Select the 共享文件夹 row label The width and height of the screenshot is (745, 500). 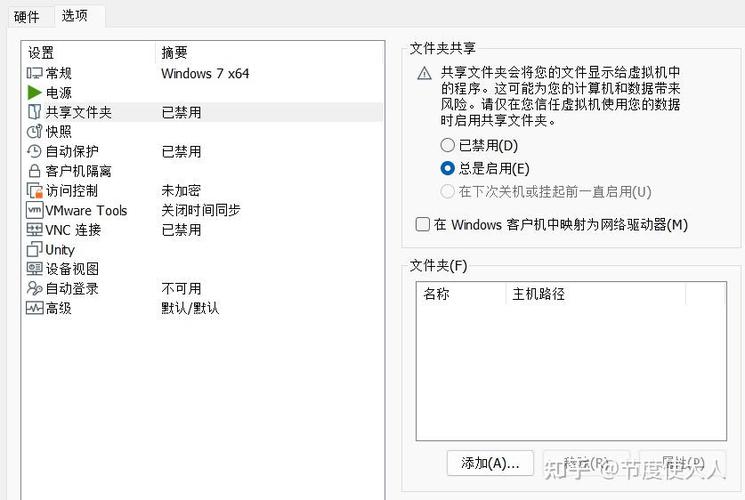pyautogui.click(x=79, y=112)
